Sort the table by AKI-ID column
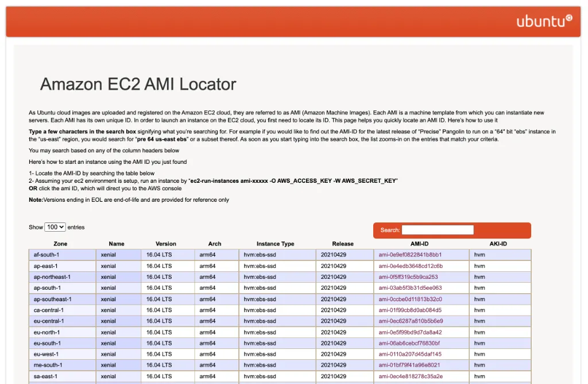 tap(498, 243)
